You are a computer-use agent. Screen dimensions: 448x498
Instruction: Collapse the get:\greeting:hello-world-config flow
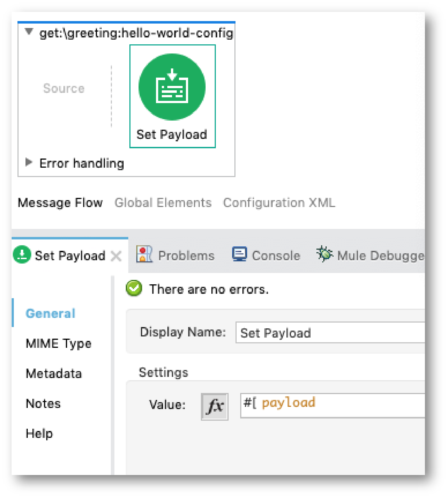pyautogui.click(x=29, y=32)
